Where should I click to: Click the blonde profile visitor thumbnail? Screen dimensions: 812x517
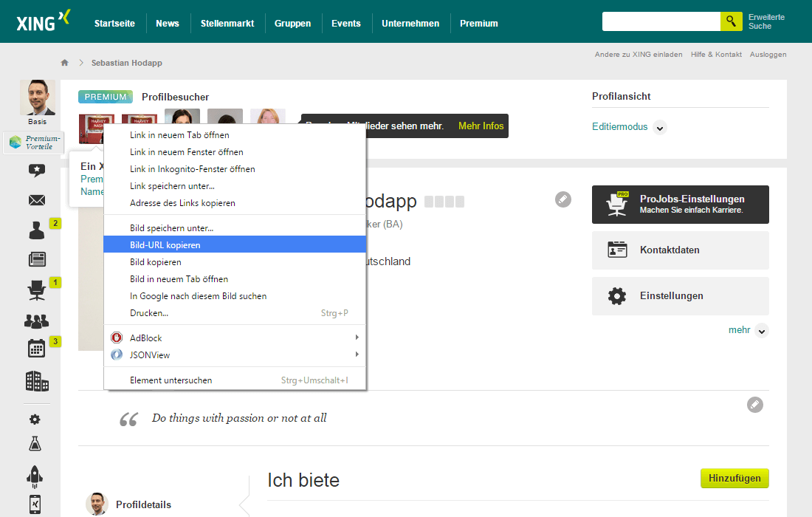(268, 117)
